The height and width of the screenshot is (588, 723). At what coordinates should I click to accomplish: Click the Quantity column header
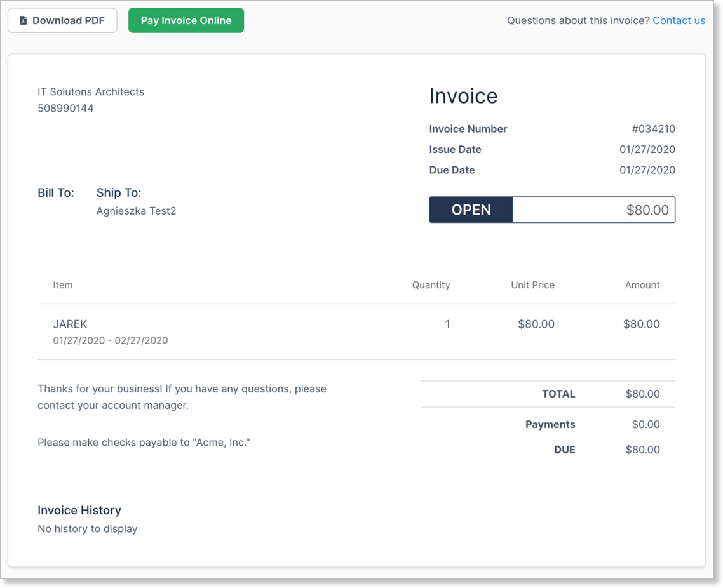click(x=431, y=284)
